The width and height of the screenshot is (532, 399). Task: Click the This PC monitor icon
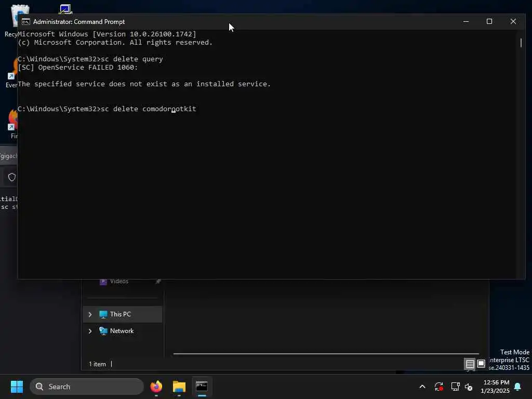(x=103, y=314)
